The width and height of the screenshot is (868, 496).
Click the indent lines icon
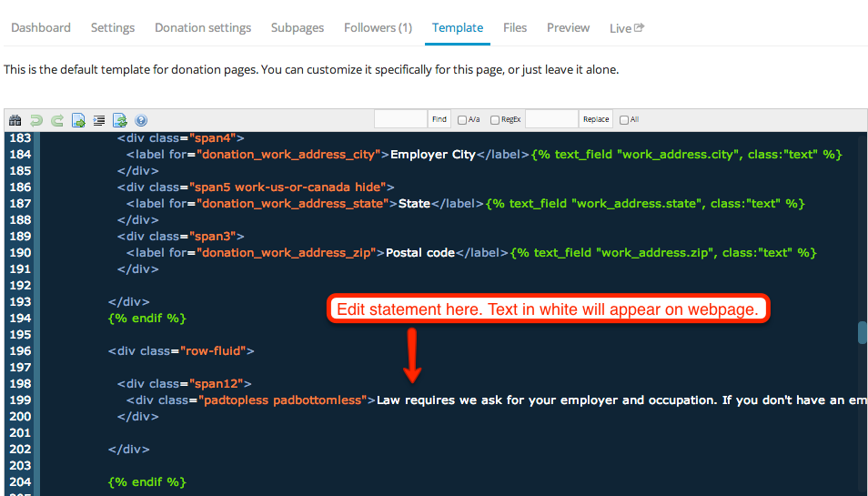(x=99, y=119)
